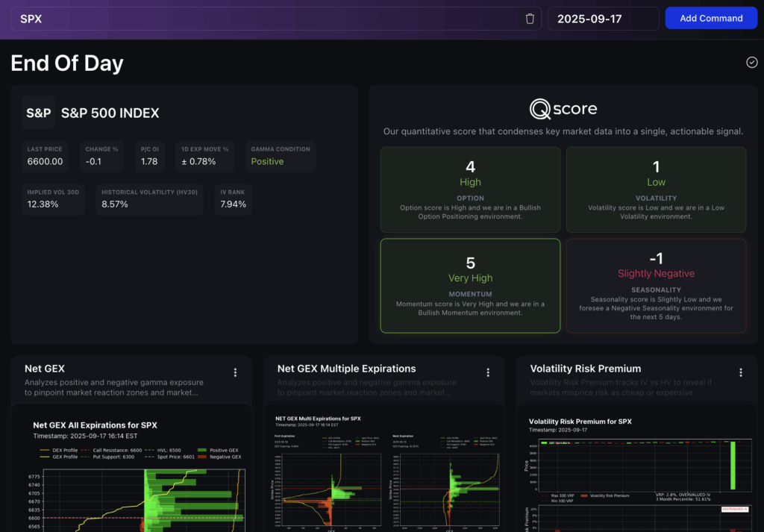Click the Slightly Negative seasonality label
The height and width of the screenshot is (532, 764).
tap(656, 273)
